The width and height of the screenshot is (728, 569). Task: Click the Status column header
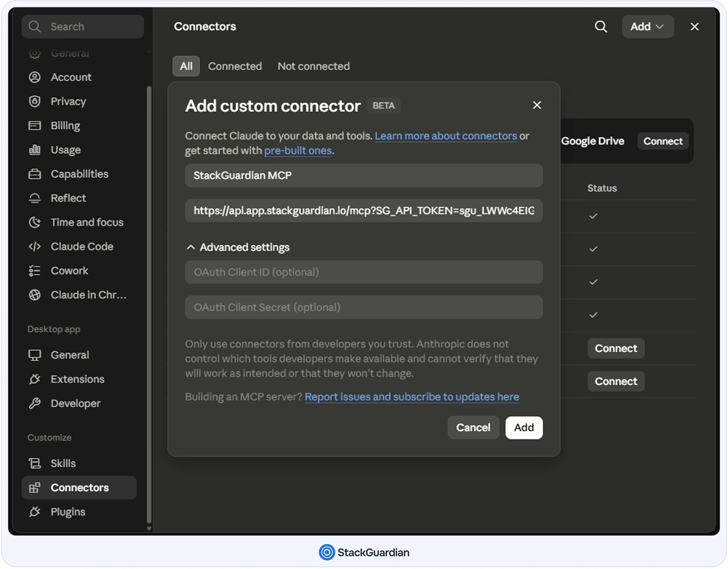point(602,188)
